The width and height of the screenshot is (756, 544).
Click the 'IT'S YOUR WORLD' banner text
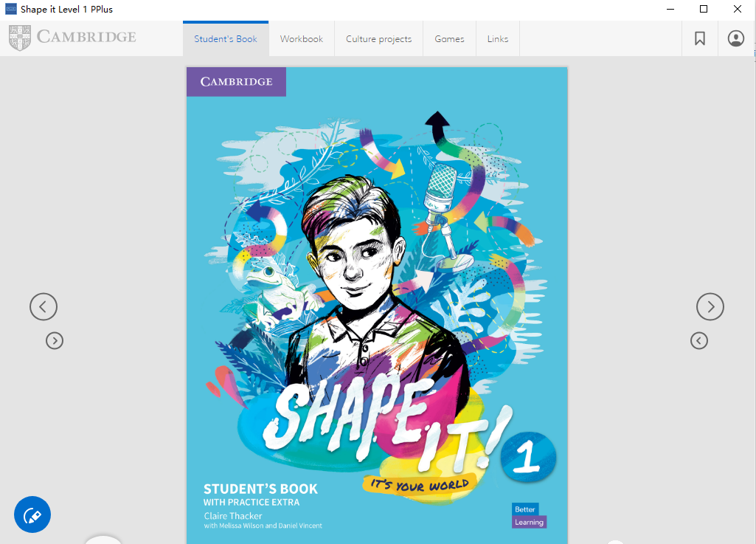420,485
